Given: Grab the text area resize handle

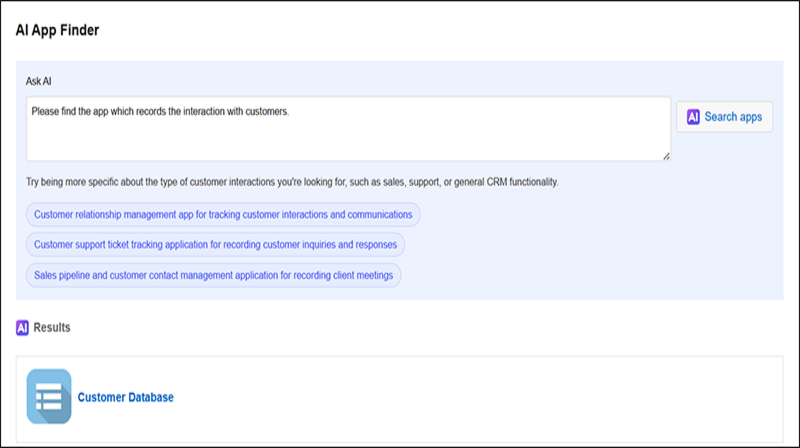Looking at the screenshot, I should click(666, 156).
